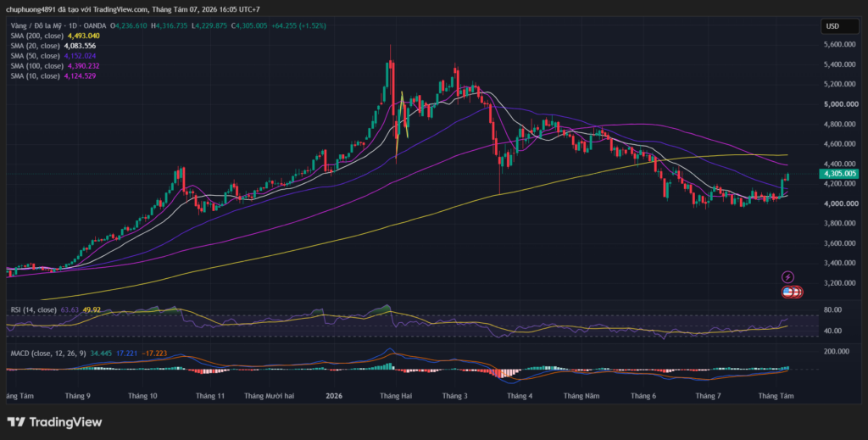The width and height of the screenshot is (868, 440).
Task: Open the US flag economic event marker
Action: pos(787,292)
